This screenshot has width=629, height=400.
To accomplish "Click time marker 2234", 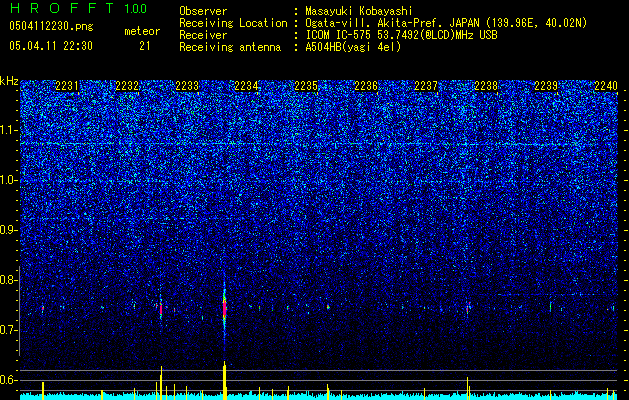I will click(x=246, y=86).
